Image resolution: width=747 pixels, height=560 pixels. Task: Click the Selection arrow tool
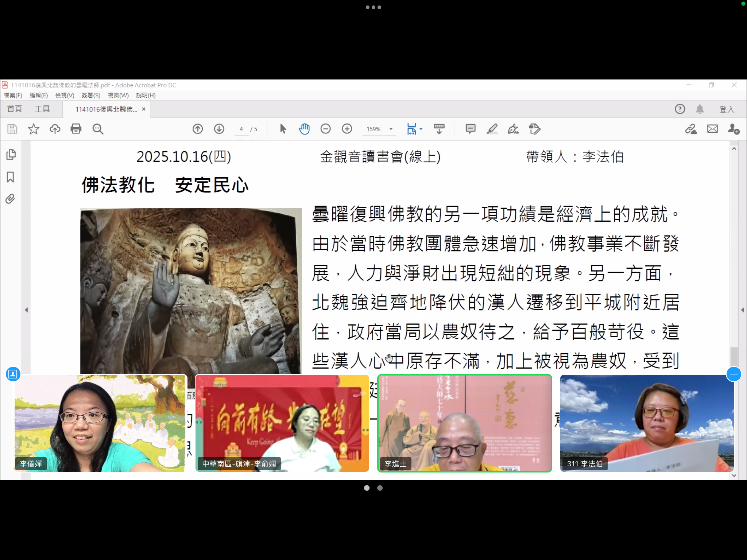tap(283, 129)
